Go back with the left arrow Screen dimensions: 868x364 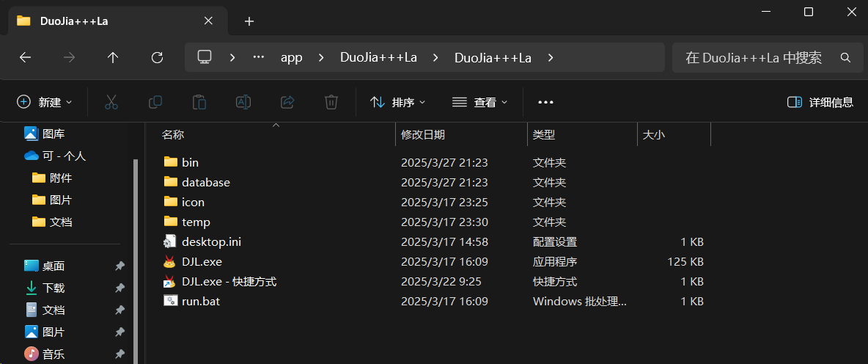[25, 58]
